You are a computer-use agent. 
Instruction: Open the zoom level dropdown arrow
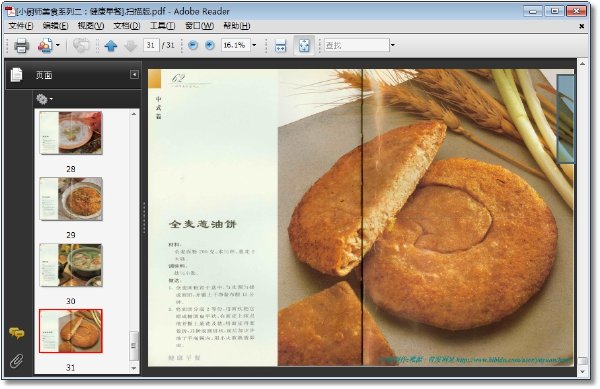[254, 45]
